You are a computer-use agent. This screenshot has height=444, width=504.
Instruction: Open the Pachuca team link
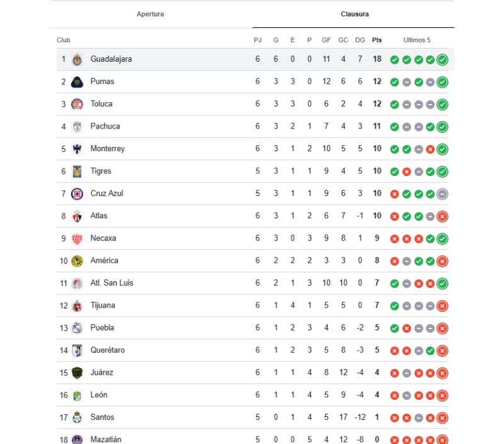click(x=105, y=126)
